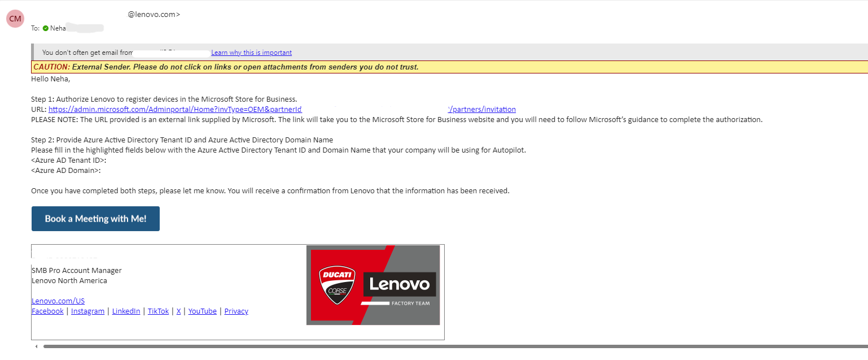Open the Privacy signature link
The width and height of the screenshot is (868, 360).
coord(236,311)
